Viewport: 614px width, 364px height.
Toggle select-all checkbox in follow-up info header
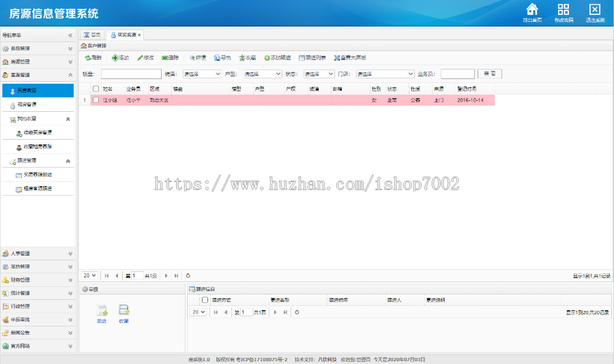205,300
